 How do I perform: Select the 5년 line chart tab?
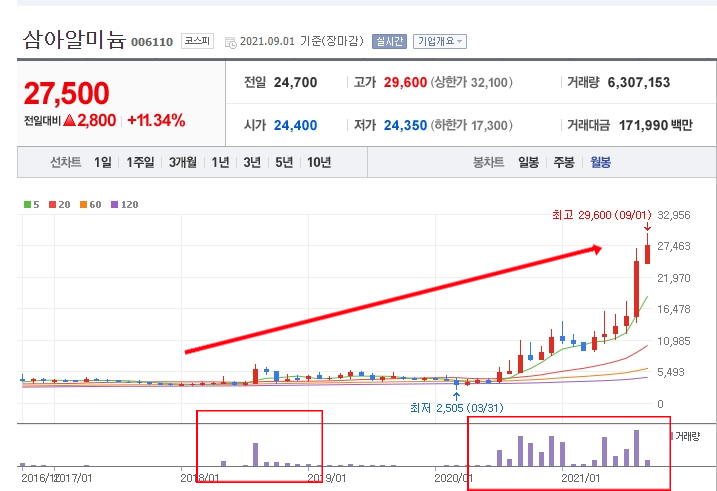pyautogui.click(x=284, y=162)
